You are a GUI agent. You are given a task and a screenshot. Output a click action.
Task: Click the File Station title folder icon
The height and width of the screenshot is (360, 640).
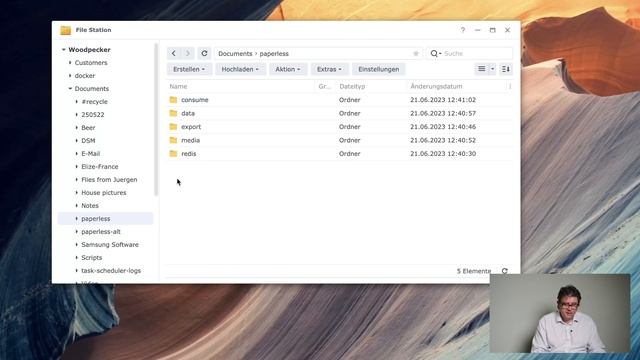66,30
